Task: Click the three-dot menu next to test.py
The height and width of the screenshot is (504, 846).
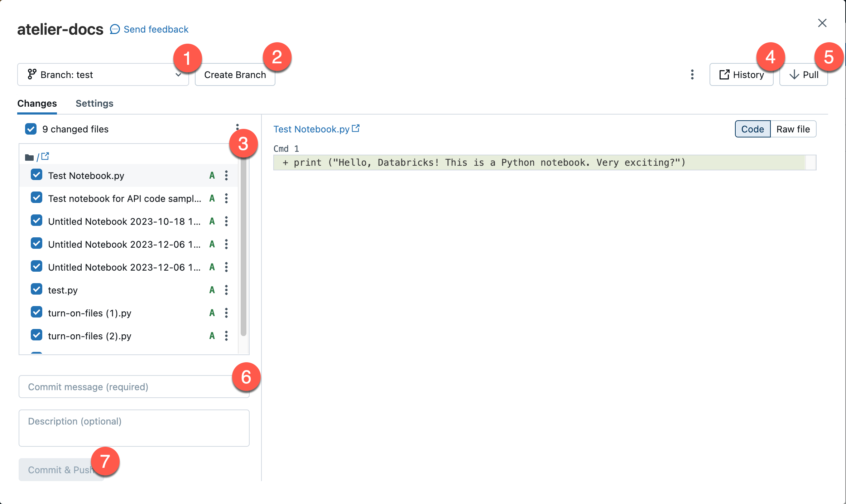Action: click(x=226, y=290)
